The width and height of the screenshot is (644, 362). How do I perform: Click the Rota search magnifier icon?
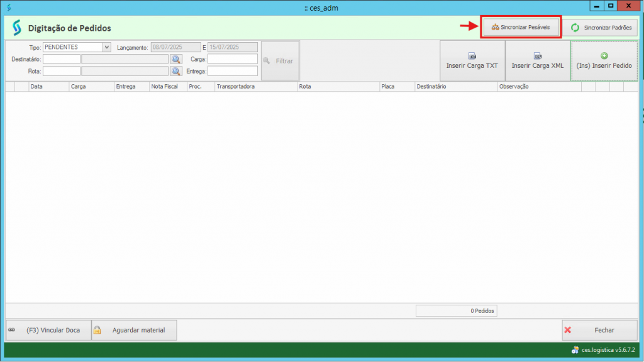coord(176,72)
